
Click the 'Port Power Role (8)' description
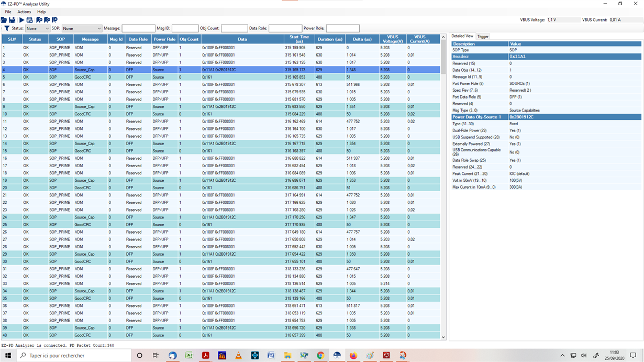(468, 84)
